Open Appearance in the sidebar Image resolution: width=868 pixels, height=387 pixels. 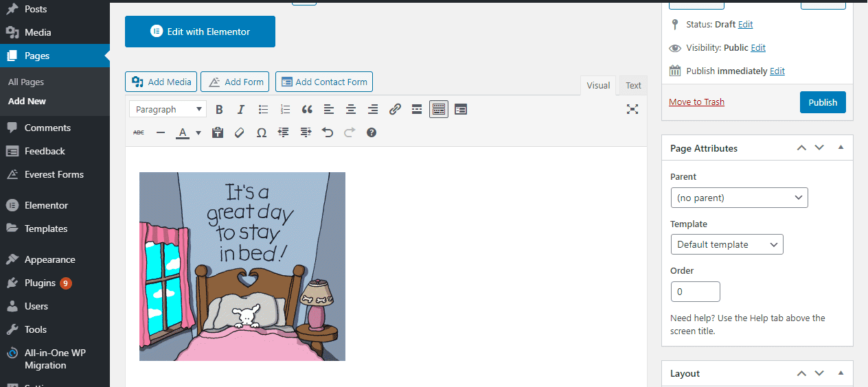coord(55,259)
